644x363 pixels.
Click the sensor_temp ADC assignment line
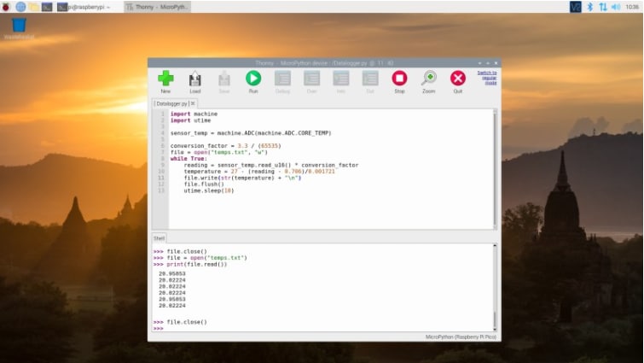pyautogui.click(x=251, y=133)
